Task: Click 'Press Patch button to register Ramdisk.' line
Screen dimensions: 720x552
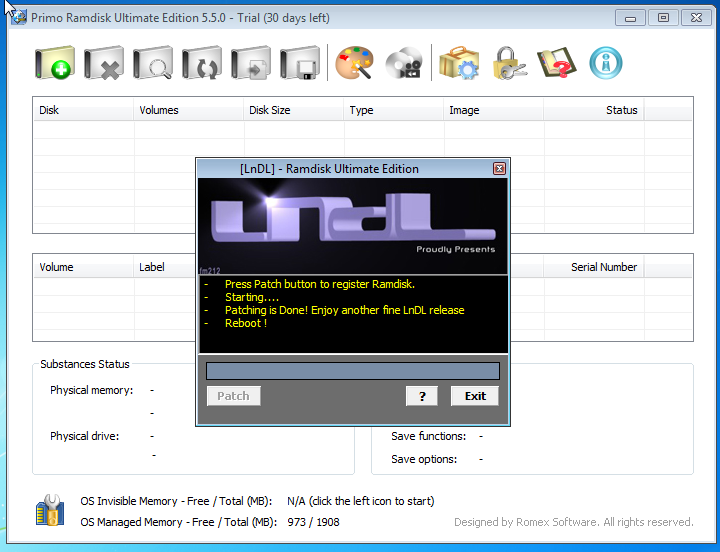Action: (320, 284)
